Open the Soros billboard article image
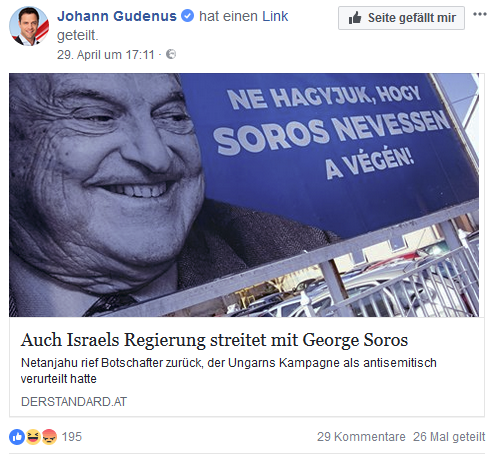The image size is (497, 455). [x=244, y=195]
